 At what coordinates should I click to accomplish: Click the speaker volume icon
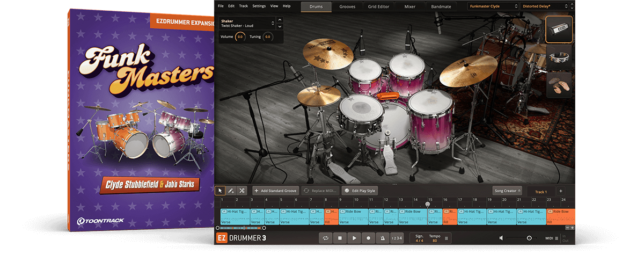click(501, 238)
